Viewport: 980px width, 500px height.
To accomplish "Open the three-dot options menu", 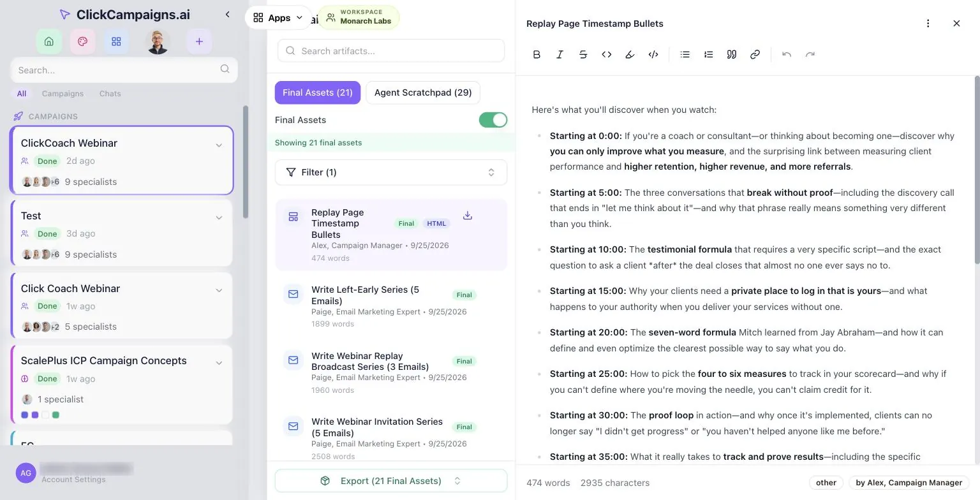I will point(928,24).
